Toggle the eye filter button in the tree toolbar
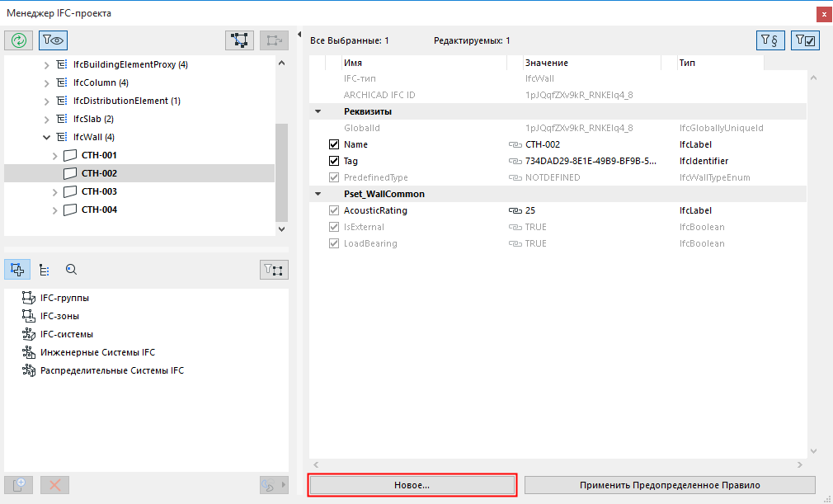This screenshot has width=833, height=504. (x=53, y=40)
